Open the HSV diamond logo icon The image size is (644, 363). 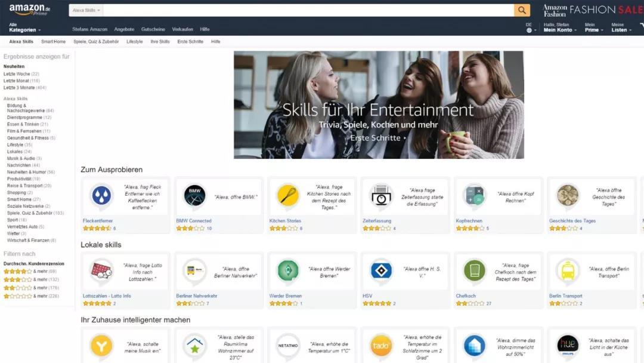381,270
